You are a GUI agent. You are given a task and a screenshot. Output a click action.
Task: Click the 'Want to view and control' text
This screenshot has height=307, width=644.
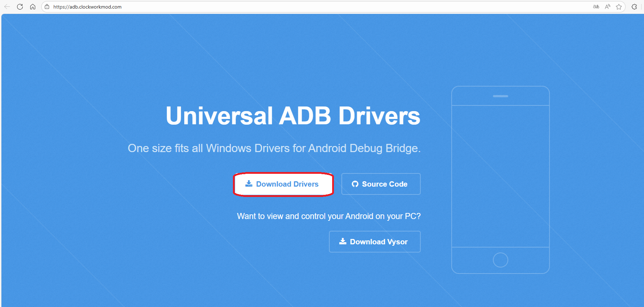(x=329, y=216)
